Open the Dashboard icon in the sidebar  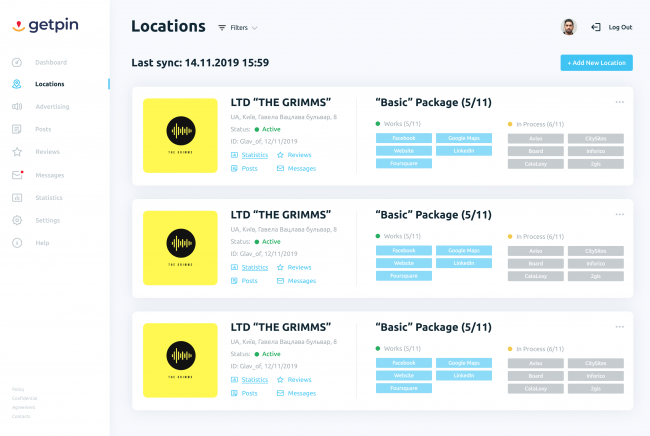17,62
